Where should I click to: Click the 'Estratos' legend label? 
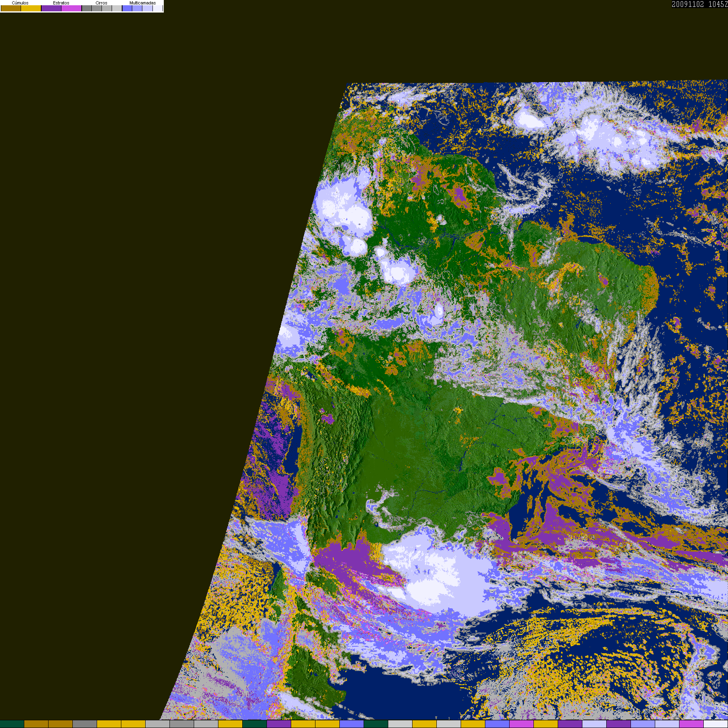click(61, 3)
